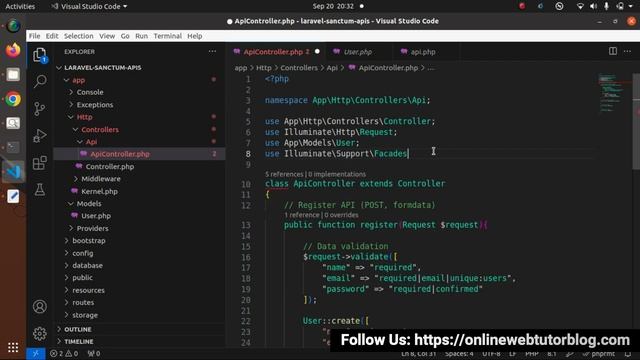The width and height of the screenshot is (640, 360).
Task: Select the ApiController.php editor tab
Action: pos(273,52)
